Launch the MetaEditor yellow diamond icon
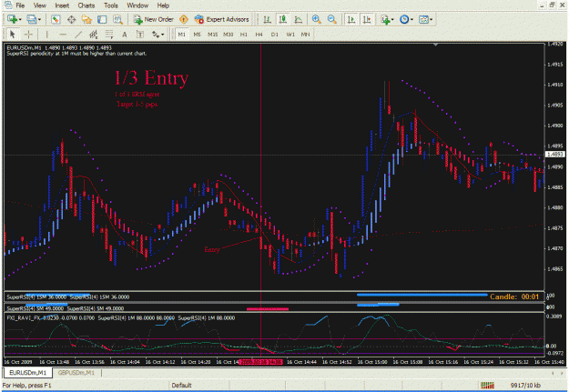The image size is (569, 392). click(184, 19)
